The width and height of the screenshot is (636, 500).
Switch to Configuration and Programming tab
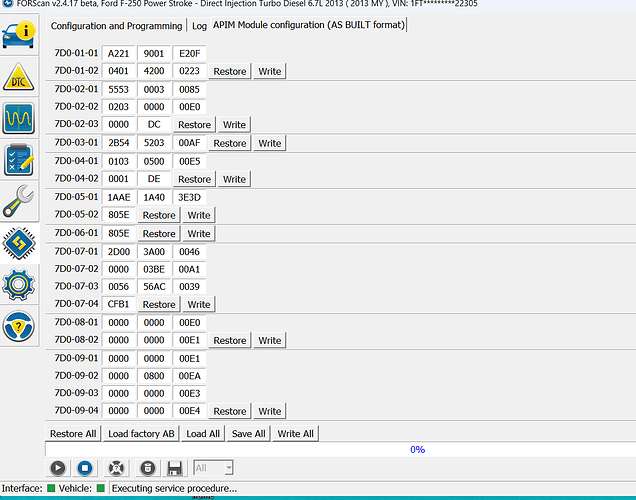pos(116,26)
